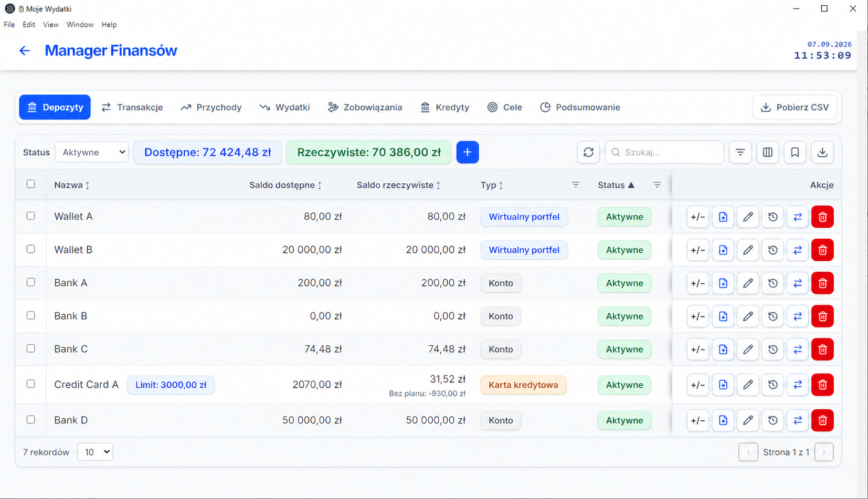Switch to the Cele tab
Viewport: 868px width, 499px height.
tap(505, 107)
